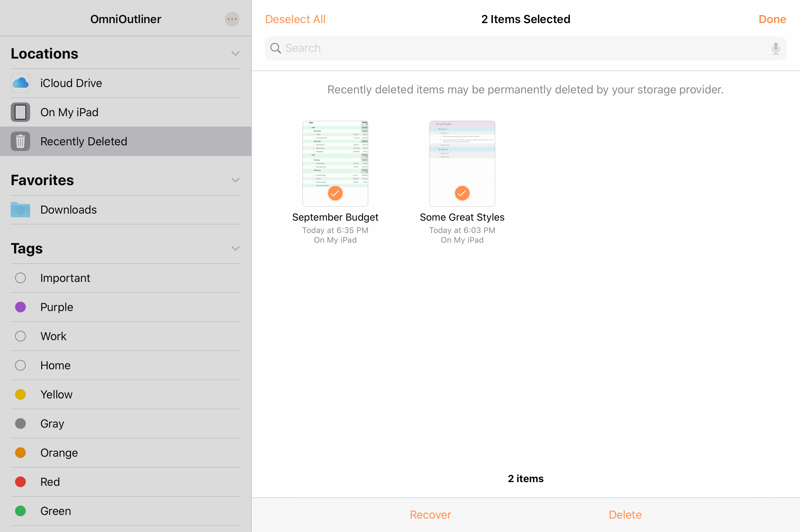Tap Done to finish selection
The height and width of the screenshot is (532, 800).
pyautogui.click(x=772, y=19)
